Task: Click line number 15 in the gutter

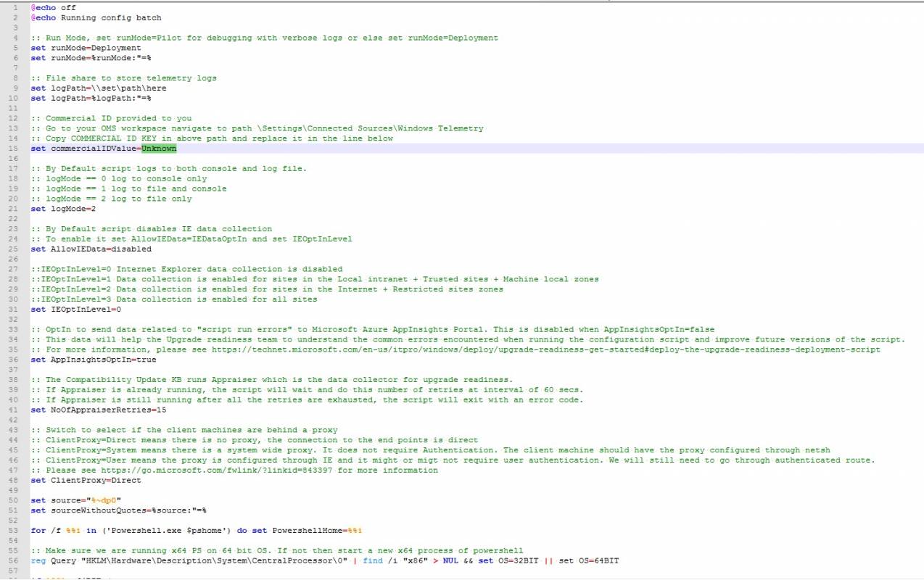Action: click(14, 149)
